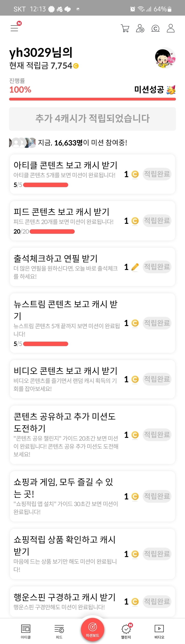The width and height of the screenshot is (185, 644).
Task: Tap the gold coin beside 7,754 balance
Action: coord(76,66)
